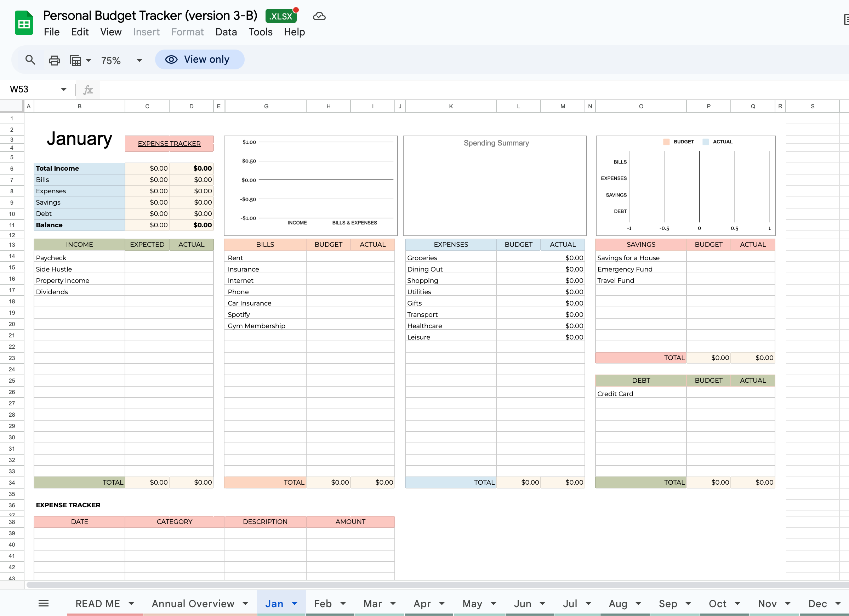The width and height of the screenshot is (849, 616).
Task: Click the eye icon beside View only
Action: click(171, 59)
